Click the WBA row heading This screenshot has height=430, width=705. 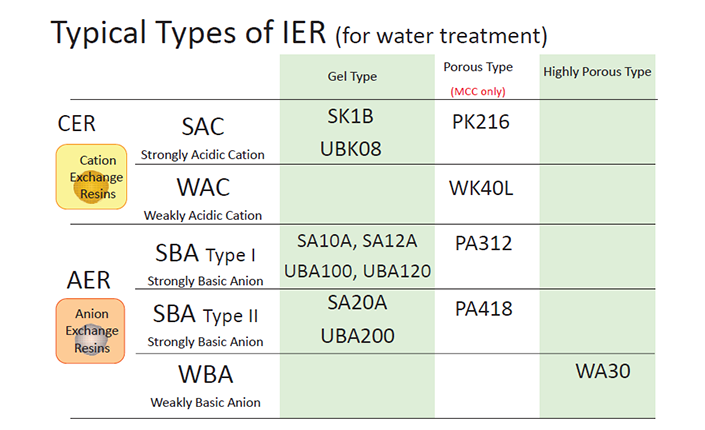pyautogui.click(x=205, y=374)
